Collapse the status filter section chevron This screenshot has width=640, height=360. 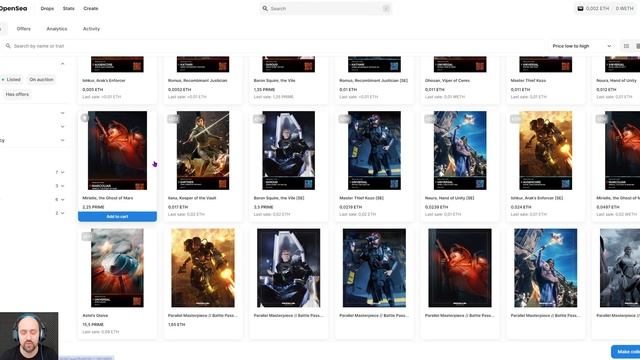click(62, 64)
